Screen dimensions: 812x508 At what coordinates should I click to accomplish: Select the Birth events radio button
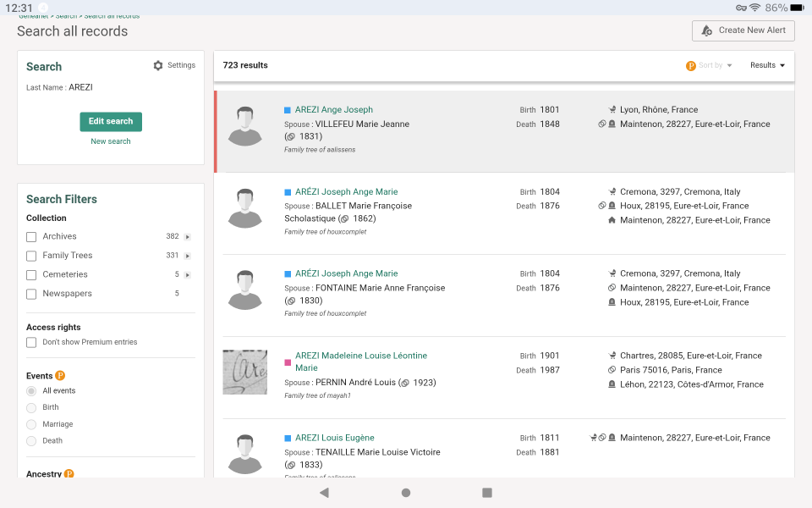tap(31, 407)
